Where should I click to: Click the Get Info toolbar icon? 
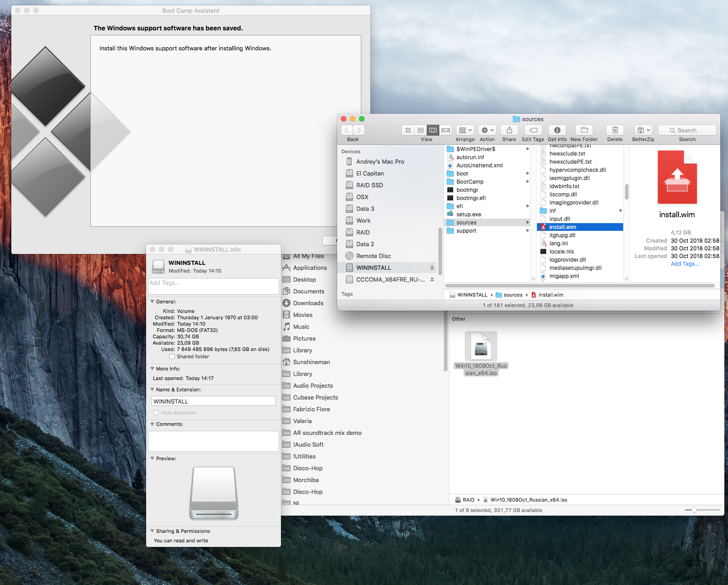point(557,130)
